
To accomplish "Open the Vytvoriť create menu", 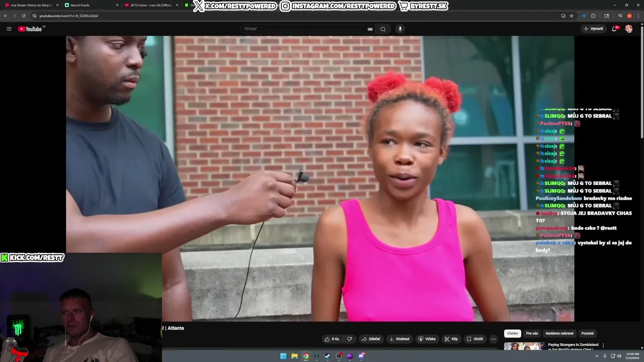I will tap(594, 29).
